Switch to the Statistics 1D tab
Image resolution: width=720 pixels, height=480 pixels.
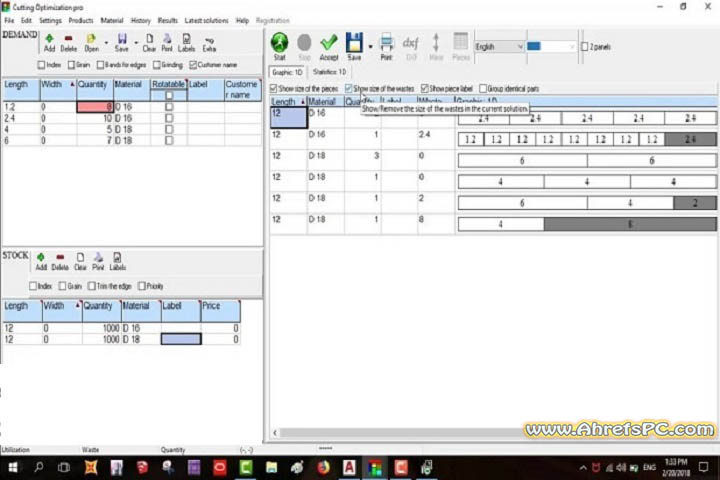tap(329, 72)
